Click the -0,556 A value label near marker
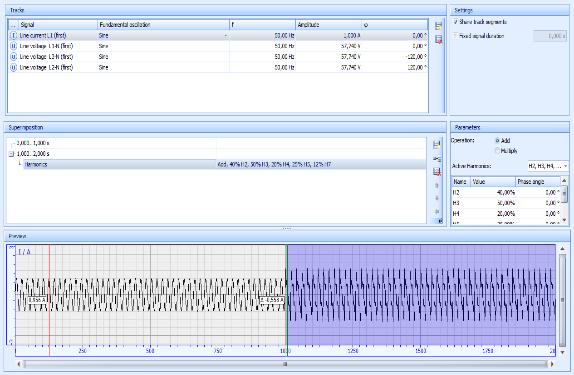The width and height of the screenshot is (574, 375). click(272, 300)
